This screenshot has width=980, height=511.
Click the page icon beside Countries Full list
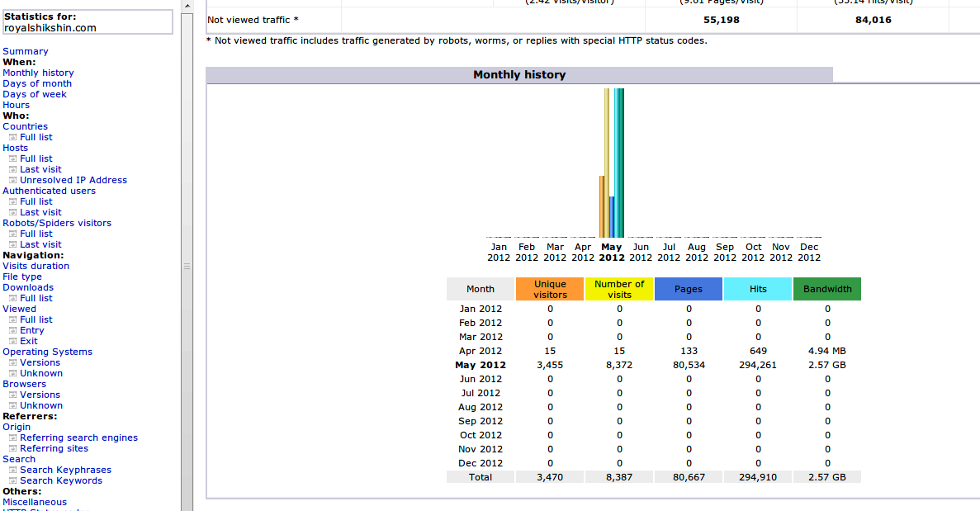[12, 137]
